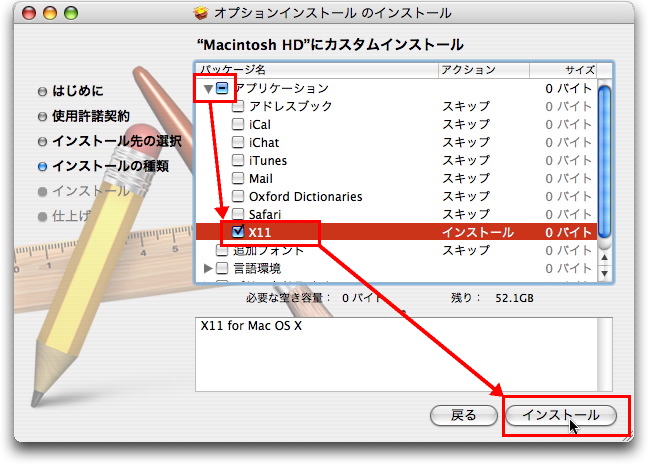Expand the 言語環境 disclosure triangle
The height and width of the screenshot is (465, 648).
(208, 269)
